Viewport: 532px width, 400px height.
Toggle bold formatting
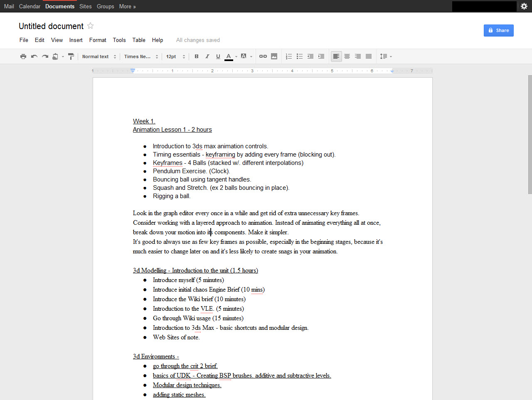pyautogui.click(x=197, y=56)
